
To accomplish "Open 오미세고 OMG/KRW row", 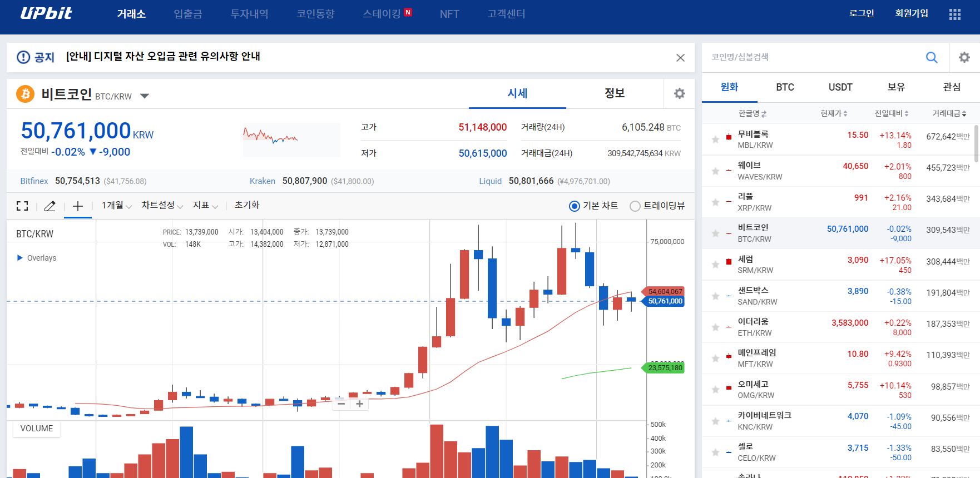I will (838, 390).
